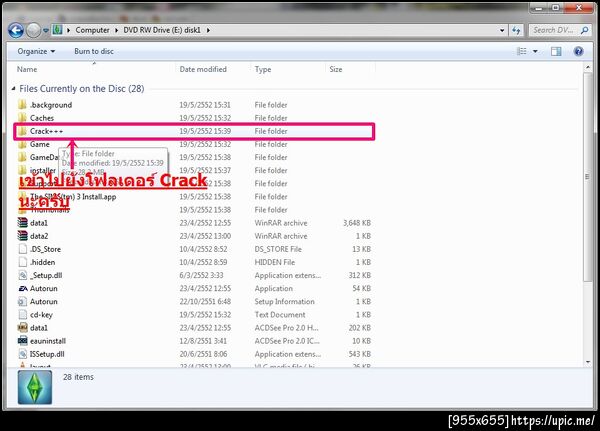Image resolution: width=600 pixels, height=431 pixels.
Task: Expand arrow after disk1 breadcrumb
Action: tap(208, 30)
